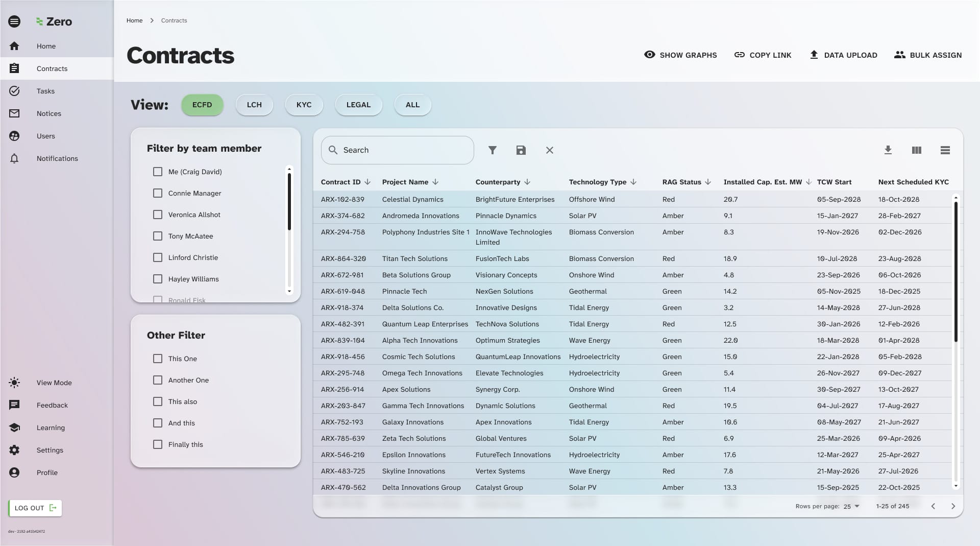Go to the next page of contracts
The height and width of the screenshot is (546, 980).
[x=953, y=506]
